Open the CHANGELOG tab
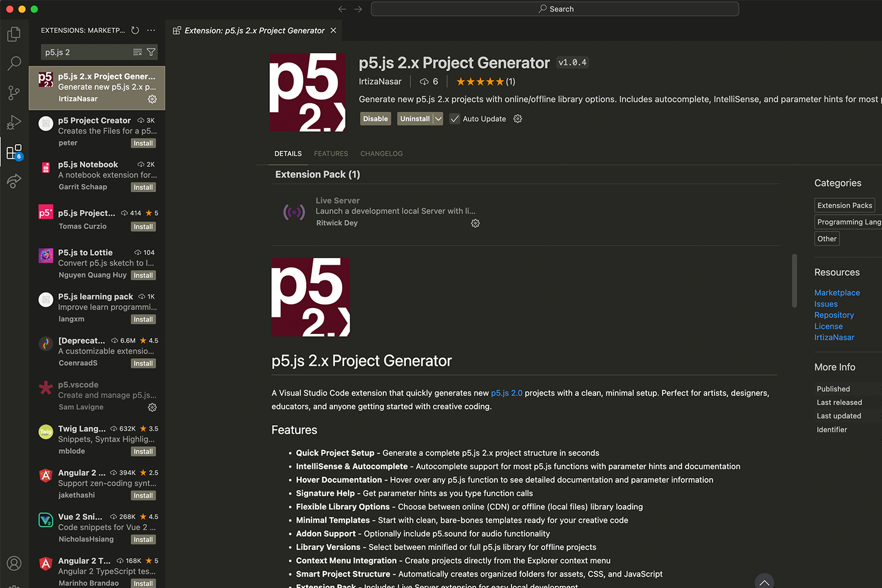This screenshot has height=588, width=882. (x=381, y=153)
